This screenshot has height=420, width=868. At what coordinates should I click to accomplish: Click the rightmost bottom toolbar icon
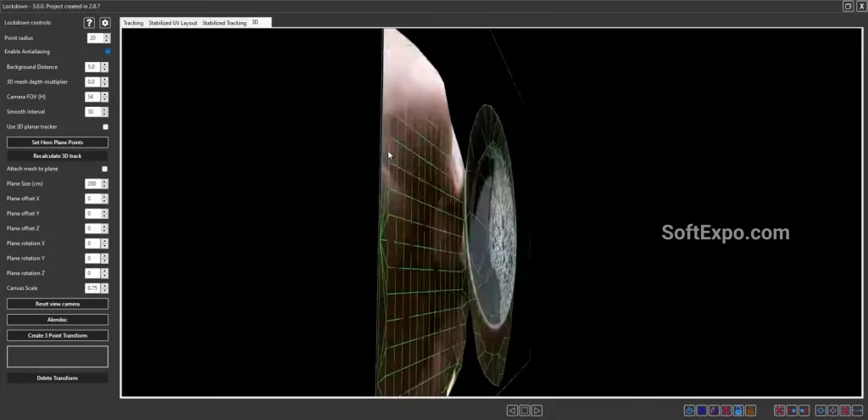857,411
